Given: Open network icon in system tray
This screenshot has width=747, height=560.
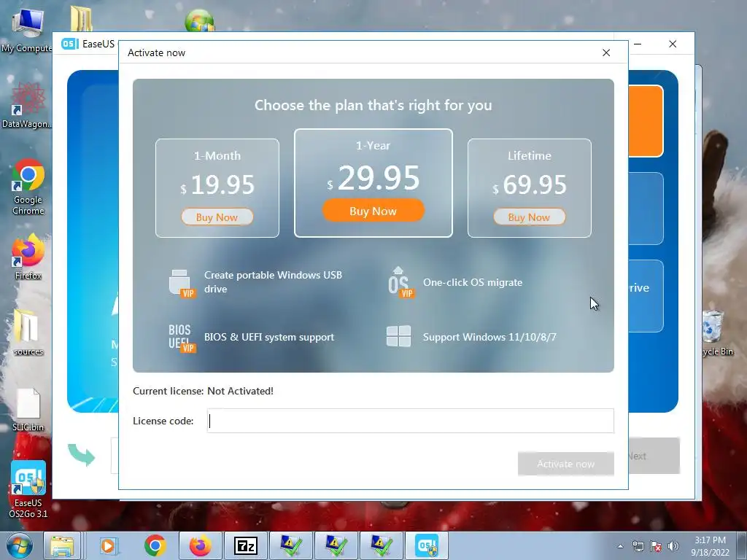Looking at the screenshot, I should pyautogui.click(x=638, y=546).
